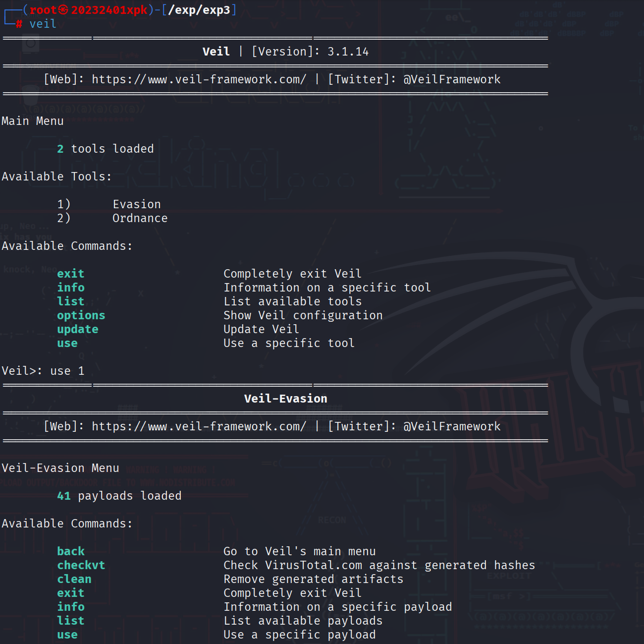Click the 'Completely exit Veil' description in the Main Menu
The width and height of the screenshot is (644, 644).
click(x=293, y=274)
